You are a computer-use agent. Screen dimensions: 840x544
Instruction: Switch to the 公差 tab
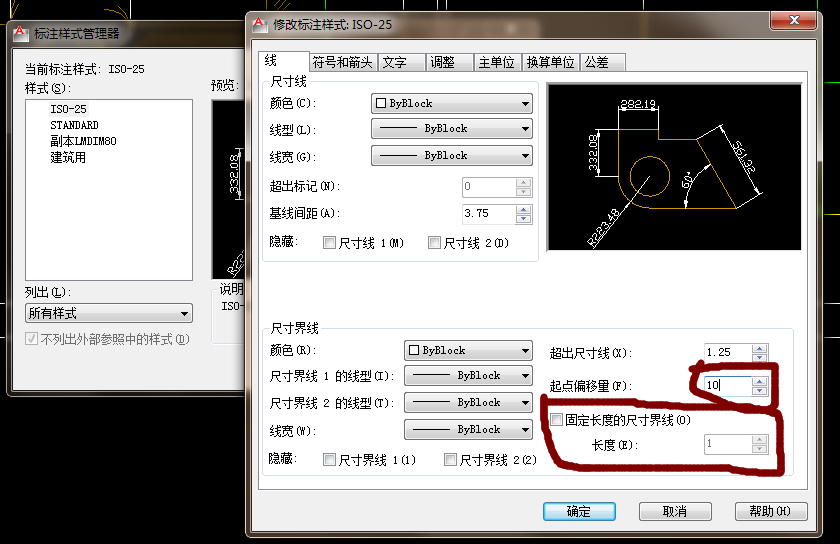[x=602, y=62]
